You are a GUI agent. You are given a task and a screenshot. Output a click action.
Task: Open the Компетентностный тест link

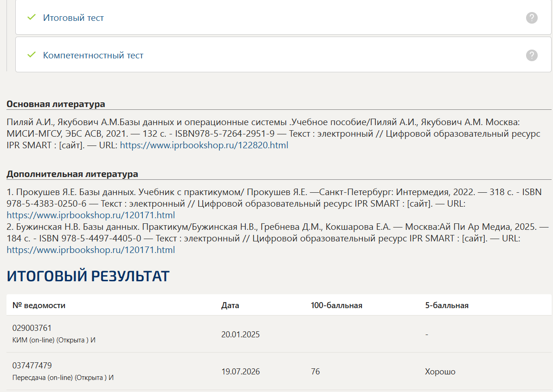tap(93, 55)
